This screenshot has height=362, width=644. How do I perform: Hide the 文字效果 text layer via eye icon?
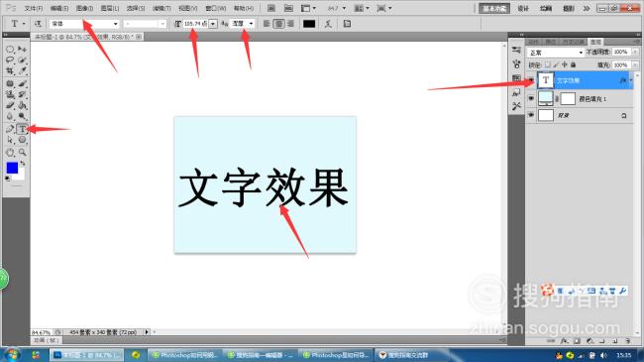coord(531,79)
